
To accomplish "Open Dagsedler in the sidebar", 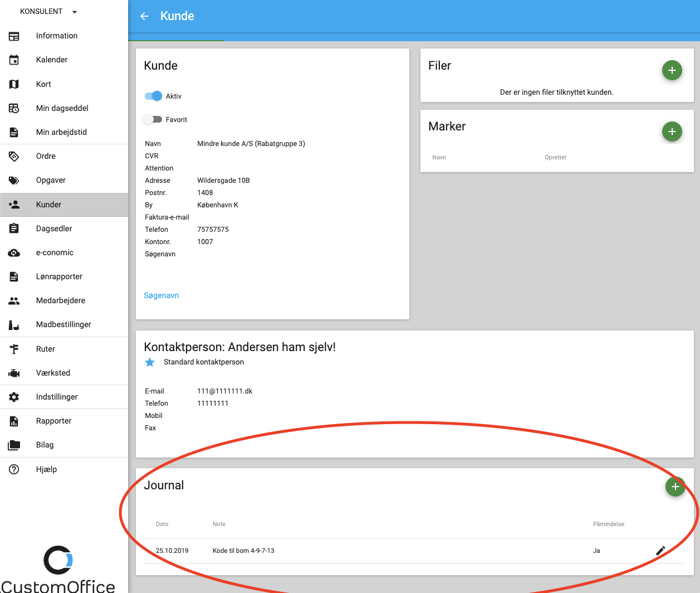I will pos(64,229).
